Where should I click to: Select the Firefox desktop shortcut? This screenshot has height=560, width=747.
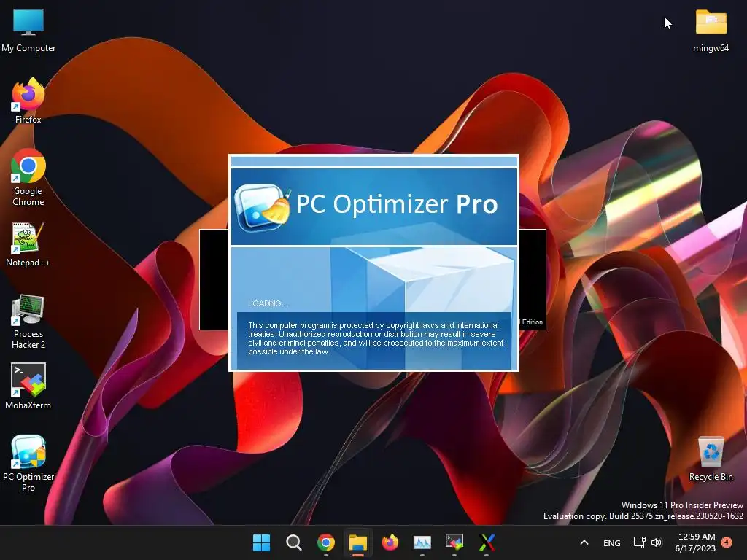click(x=28, y=101)
